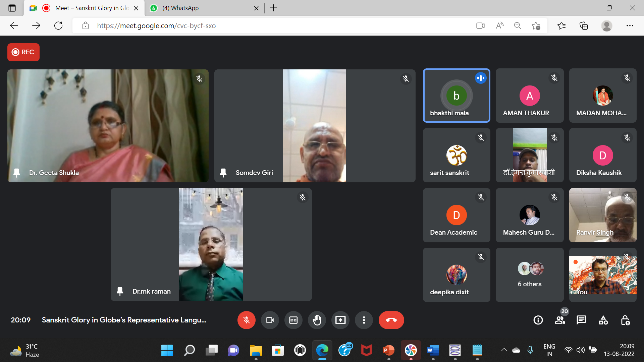The image size is (644, 362).
Task: Turn on closed captions
Action: (293, 320)
